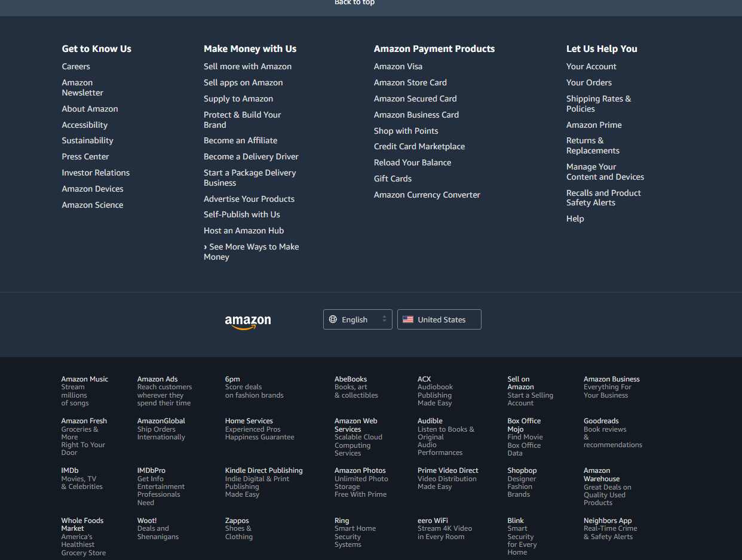Open Amazon Fresh groceries link
Image resolution: width=742 pixels, height=560 pixels.
click(84, 436)
